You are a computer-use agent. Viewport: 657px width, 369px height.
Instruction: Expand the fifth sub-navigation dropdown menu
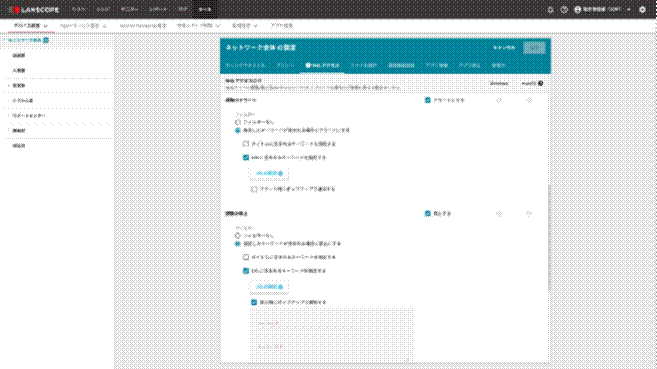[245, 26]
